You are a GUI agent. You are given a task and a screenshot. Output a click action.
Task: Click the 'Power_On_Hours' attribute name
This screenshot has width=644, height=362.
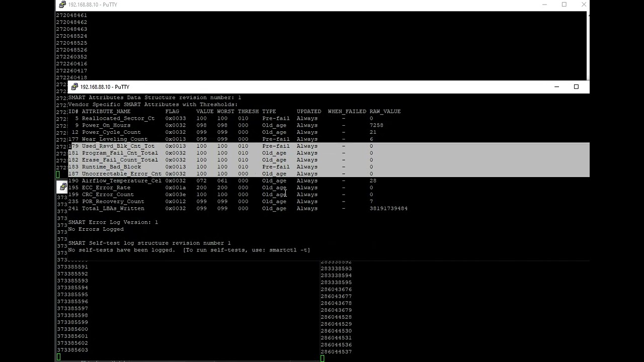click(x=106, y=125)
